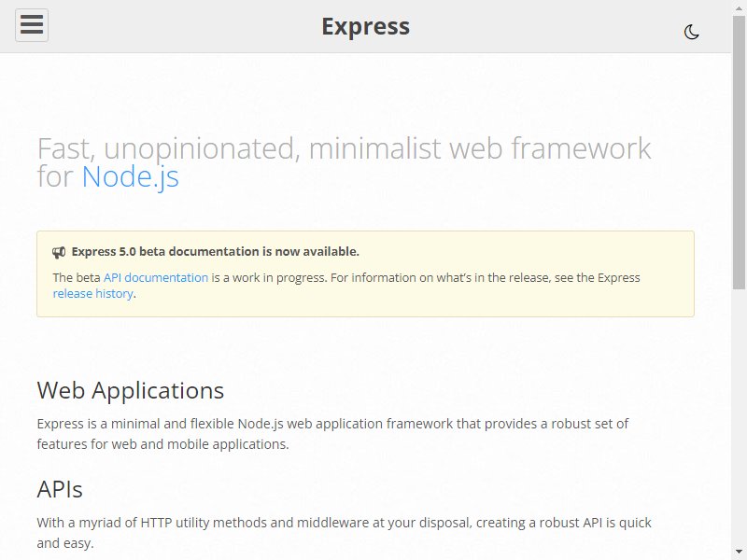Open the Node.js link in headline
Screen dimensions: 747x560
click(130, 176)
